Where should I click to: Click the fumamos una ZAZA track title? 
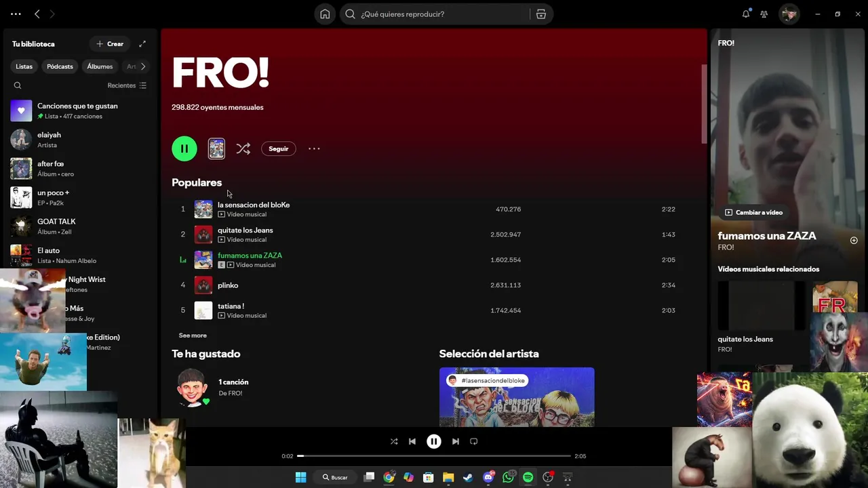tap(250, 256)
